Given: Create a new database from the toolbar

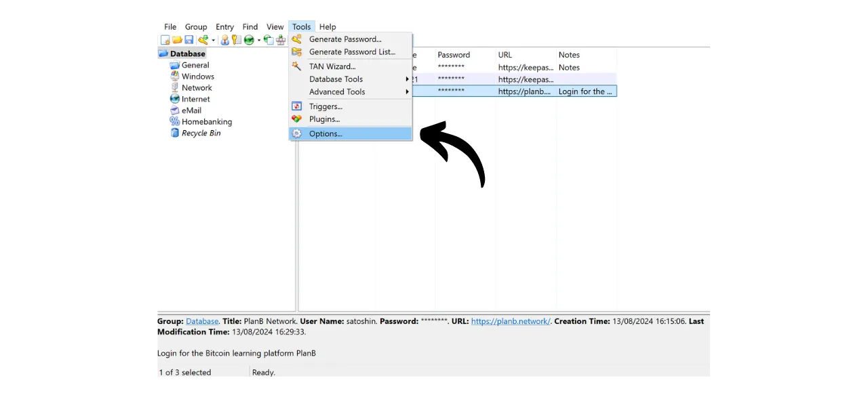Looking at the screenshot, I should point(165,40).
